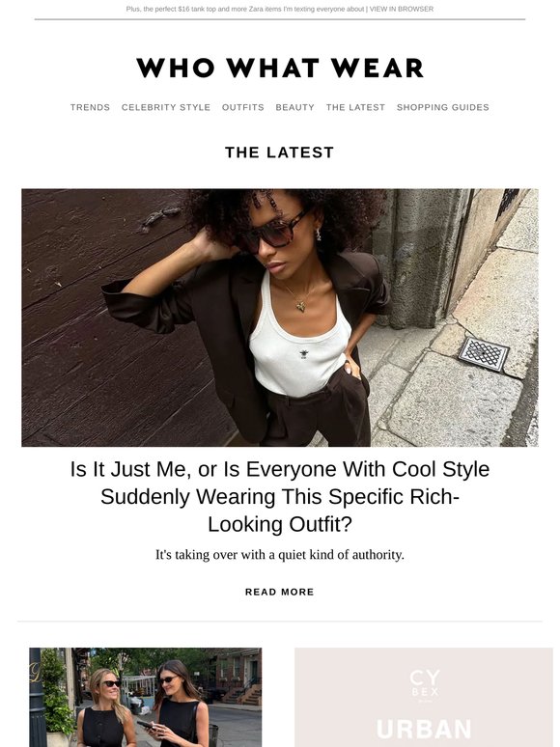Click View in Browser link
The image size is (560, 747).
pyautogui.click(x=402, y=9)
